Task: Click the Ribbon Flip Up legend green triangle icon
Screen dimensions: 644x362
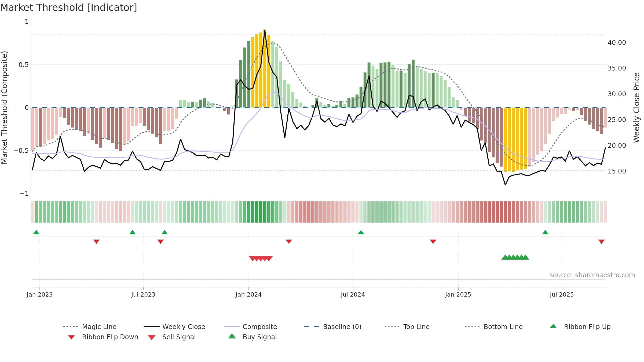Action: (553, 326)
